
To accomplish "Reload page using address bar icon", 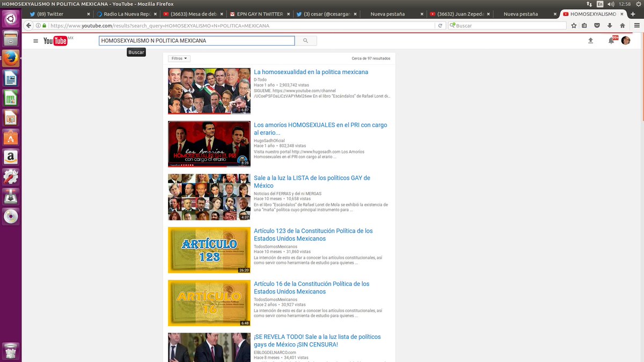I will 440,25.
